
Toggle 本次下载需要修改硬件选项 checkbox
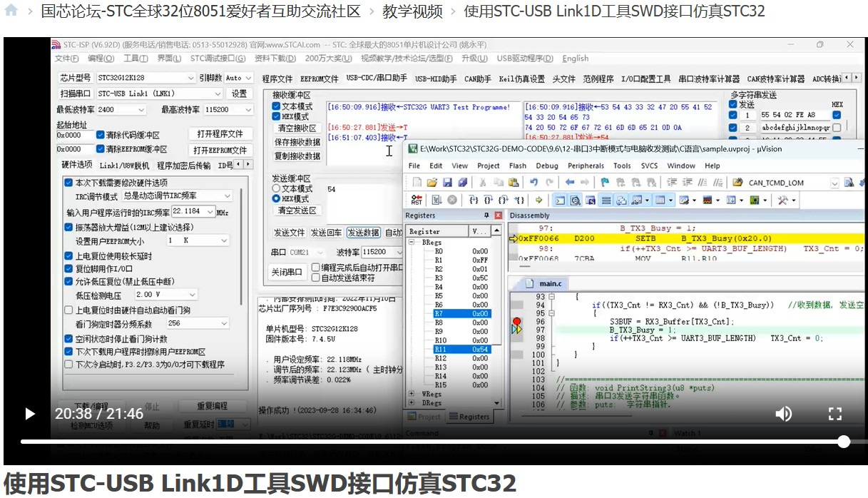(x=69, y=183)
